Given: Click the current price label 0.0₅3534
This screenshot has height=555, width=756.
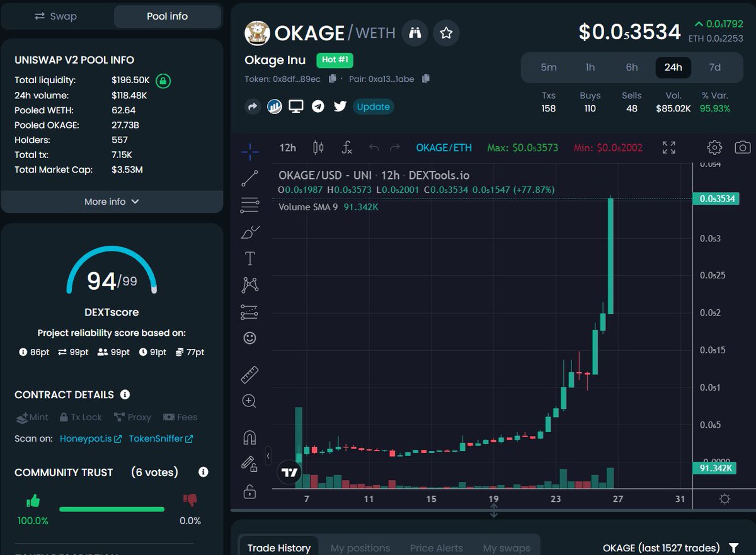Looking at the screenshot, I should click(716, 199).
